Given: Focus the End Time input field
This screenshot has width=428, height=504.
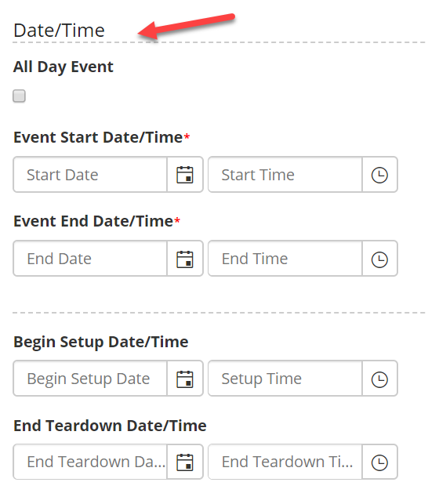Looking at the screenshot, I should pos(285,259).
